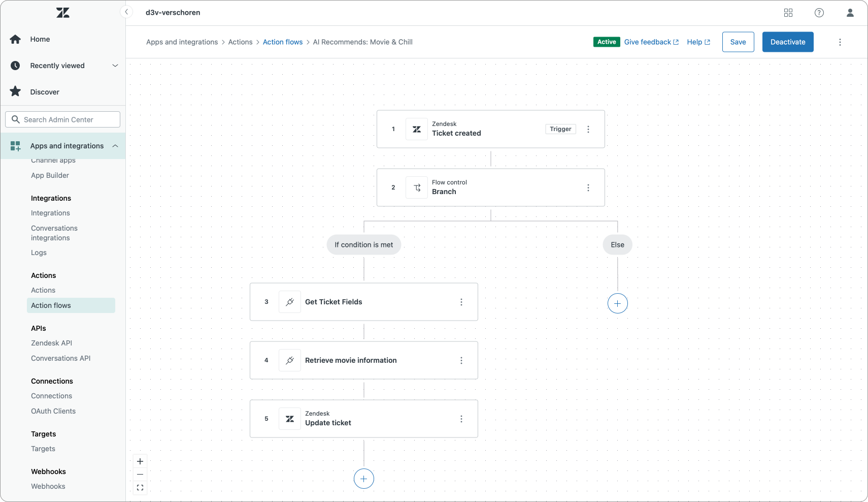
Task: Fit the flow to screen
Action: pos(140,488)
